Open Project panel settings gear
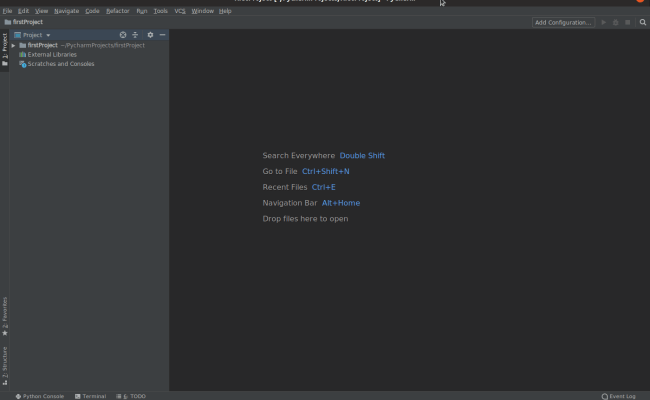 [150, 35]
